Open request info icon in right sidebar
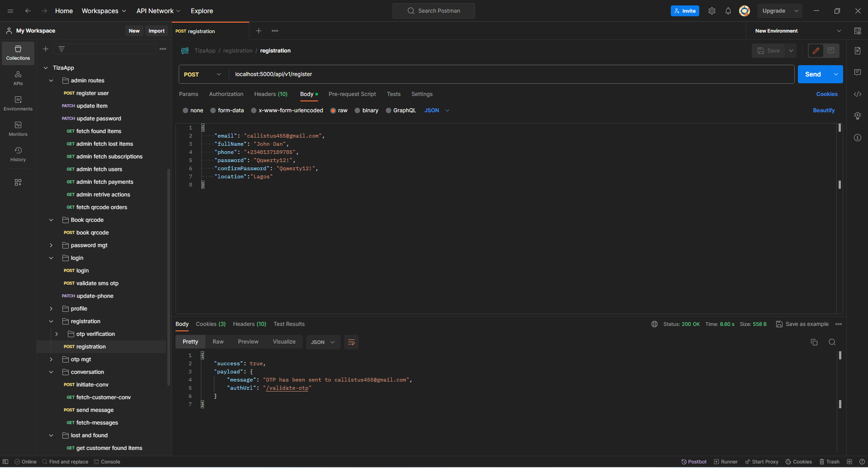Image resolution: width=868 pixels, height=468 pixels. click(858, 138)
